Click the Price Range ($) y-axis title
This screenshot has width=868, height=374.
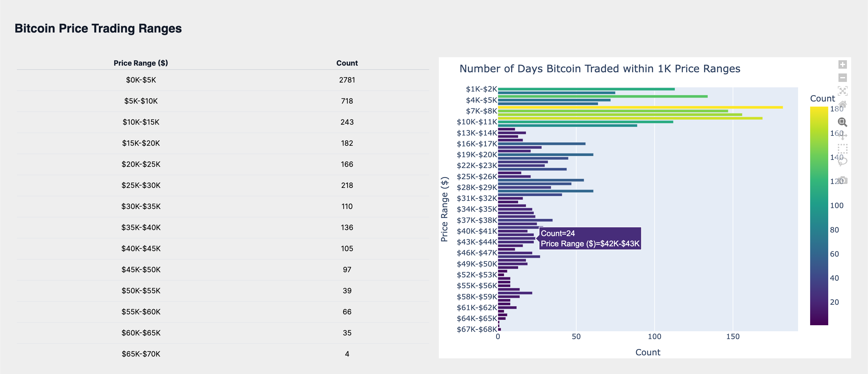point(445,209)
